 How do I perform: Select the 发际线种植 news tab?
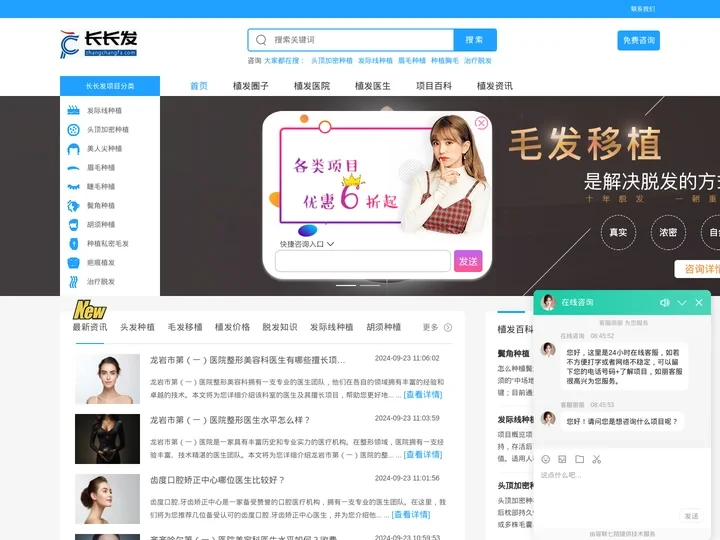(332, 327)
